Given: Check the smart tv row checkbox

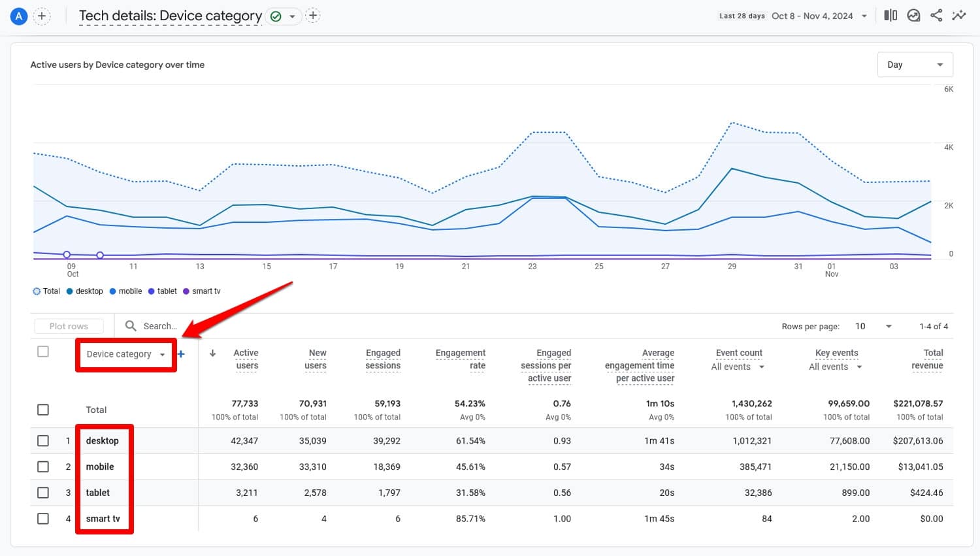Looking at the screenshot, I should click(x=43, y=518).
